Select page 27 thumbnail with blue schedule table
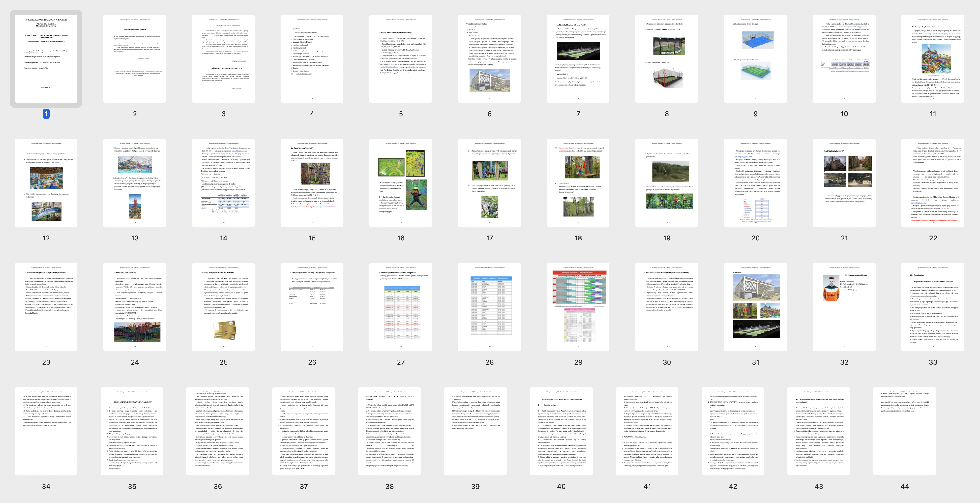 (x=400, y=307)
